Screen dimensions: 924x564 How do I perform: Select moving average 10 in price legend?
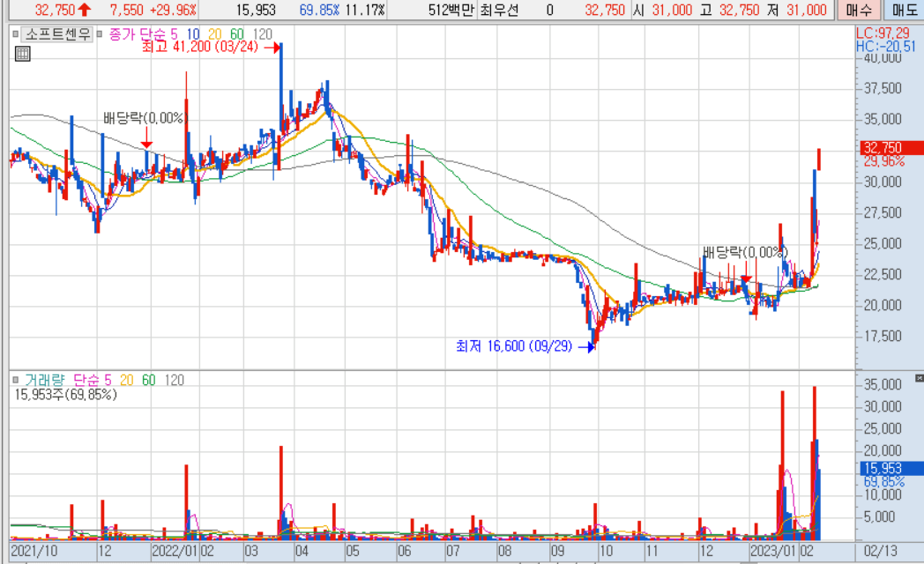193,34
